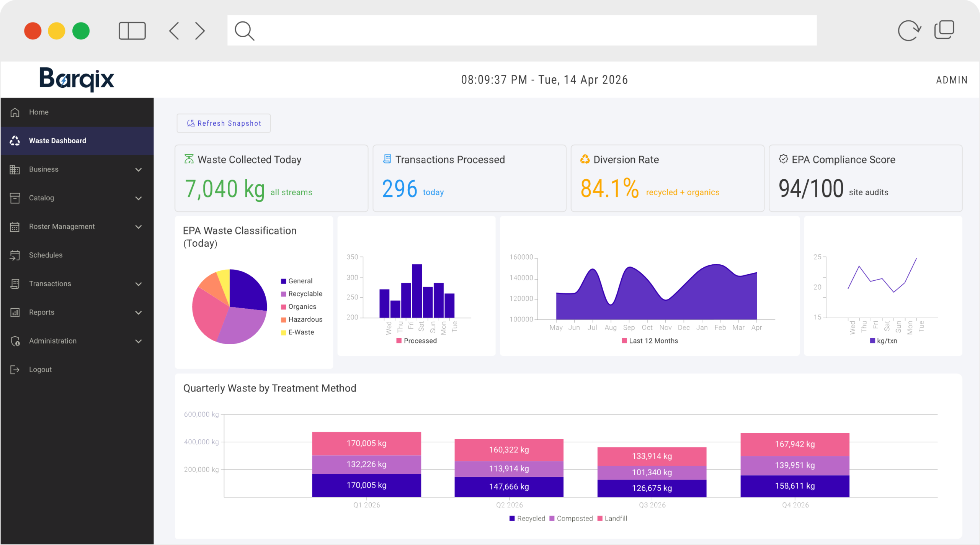Toggle the Processed legend entry
The width and height of the screenshot is (980, 545).
416,341
